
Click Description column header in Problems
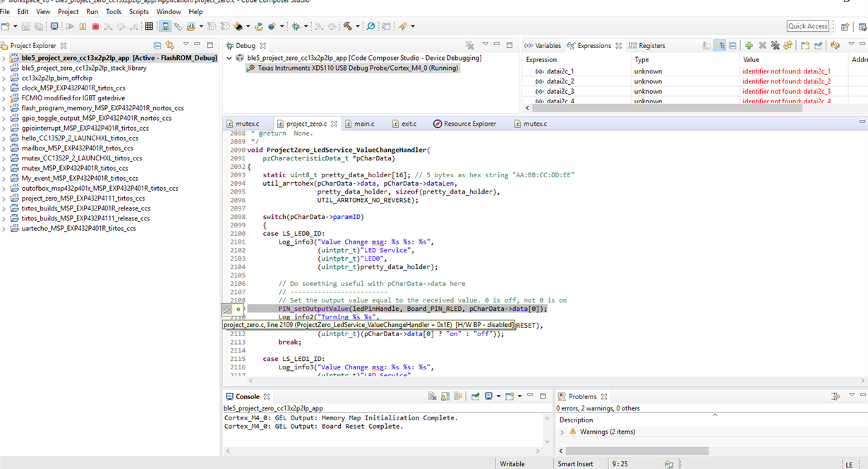[x=577, y=420]
